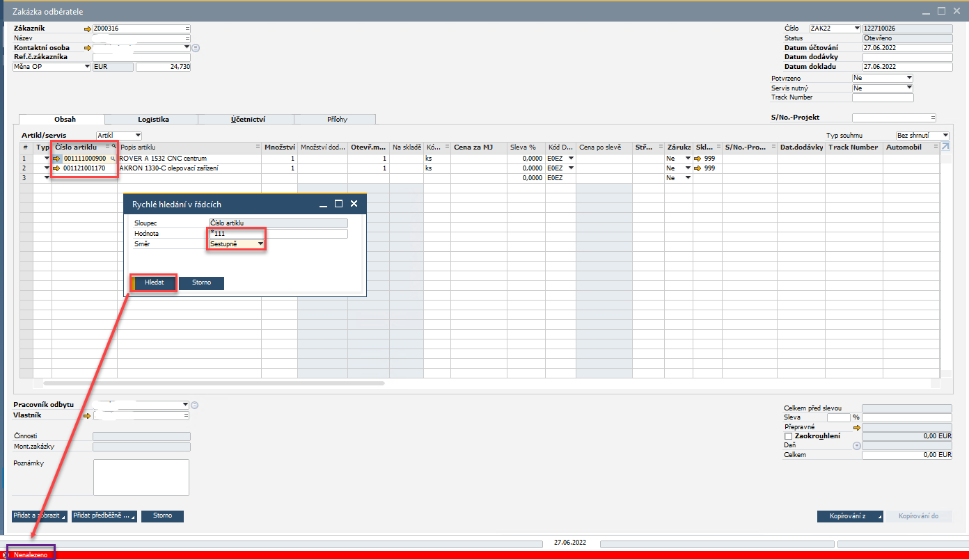
Task: Open the Pracovník odbytu dropdown
Action: coord(185,405)
